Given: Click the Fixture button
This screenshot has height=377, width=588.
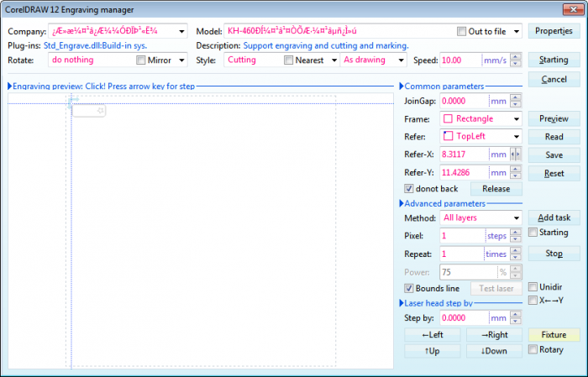Looking at the screenshot, I should (x=554, y=335).
